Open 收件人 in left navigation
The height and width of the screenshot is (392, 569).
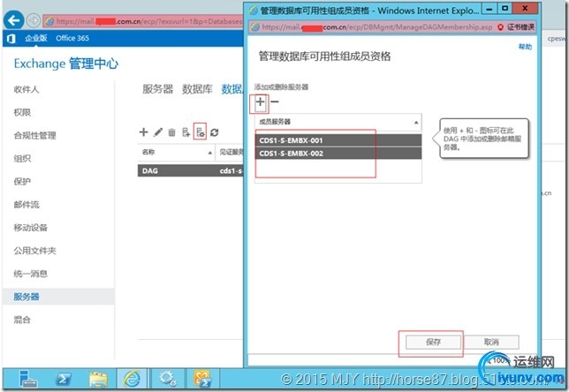[x=27, y=89]
